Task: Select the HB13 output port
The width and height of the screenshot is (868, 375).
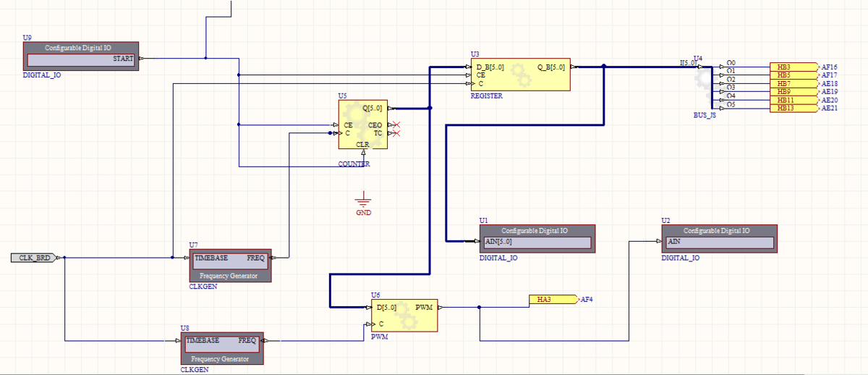Action: pyautogui.click(x=793, y=109)
